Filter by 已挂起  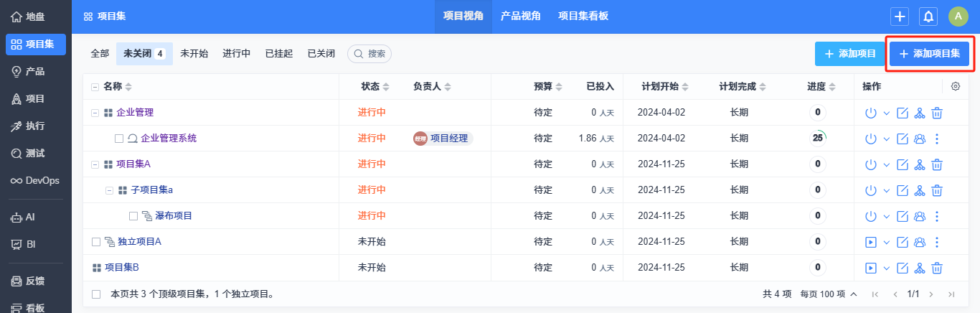tap(279, 54)
